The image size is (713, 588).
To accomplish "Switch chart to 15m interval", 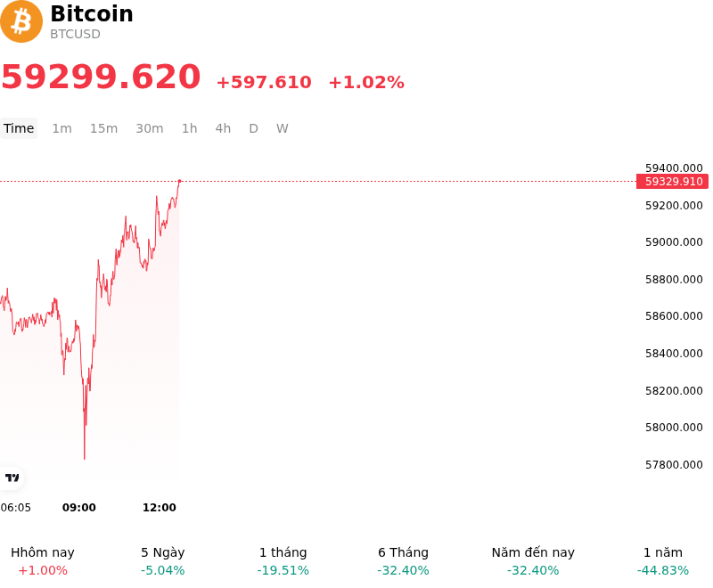I will pos(103,128).
